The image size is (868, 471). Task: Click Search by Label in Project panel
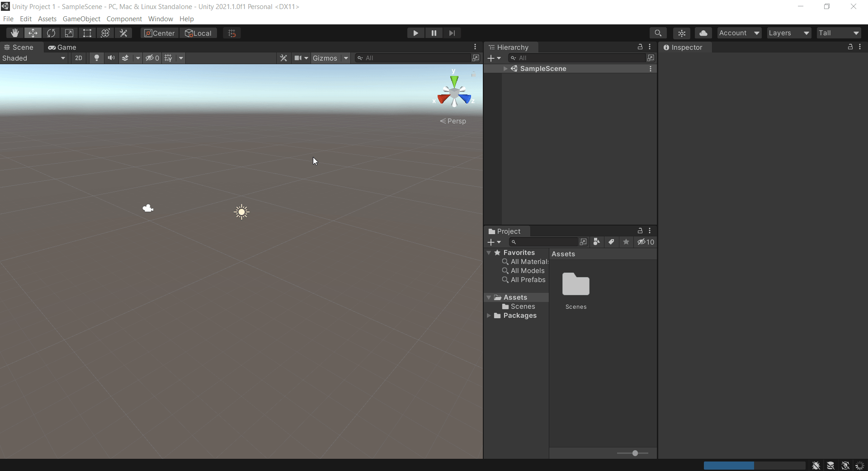611,242
